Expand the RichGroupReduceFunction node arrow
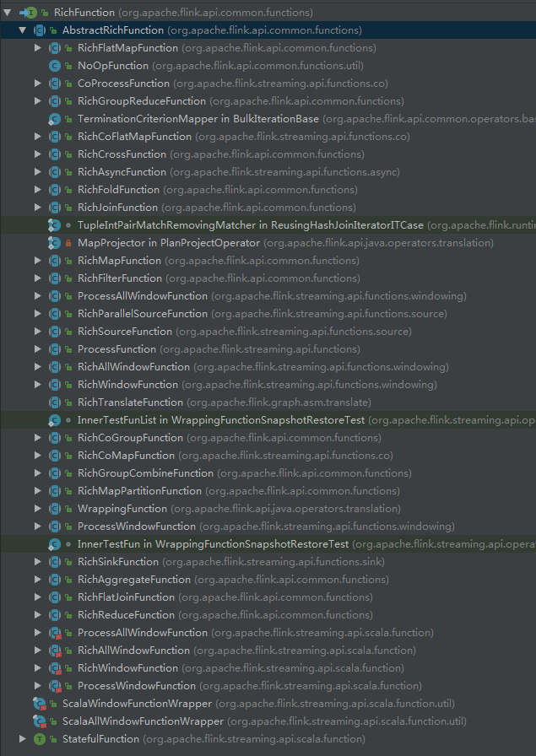The height and width of the screenshot is (756, 536). click(38, 100)
